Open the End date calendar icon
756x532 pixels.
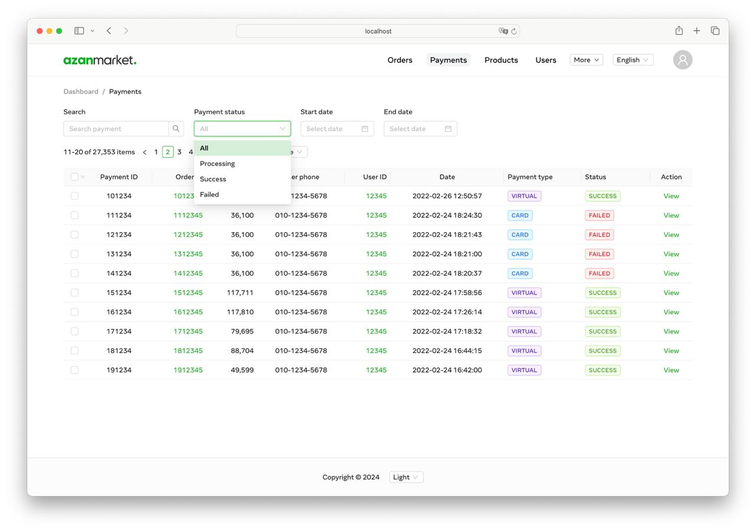[x=449, y=128]
